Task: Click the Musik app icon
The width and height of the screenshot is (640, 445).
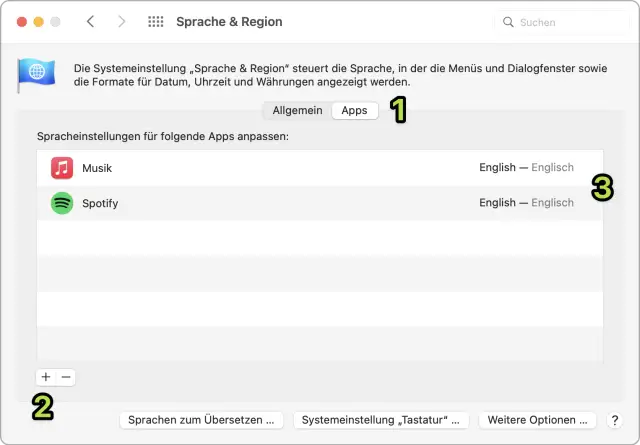Action: click(x=62, y=168)
